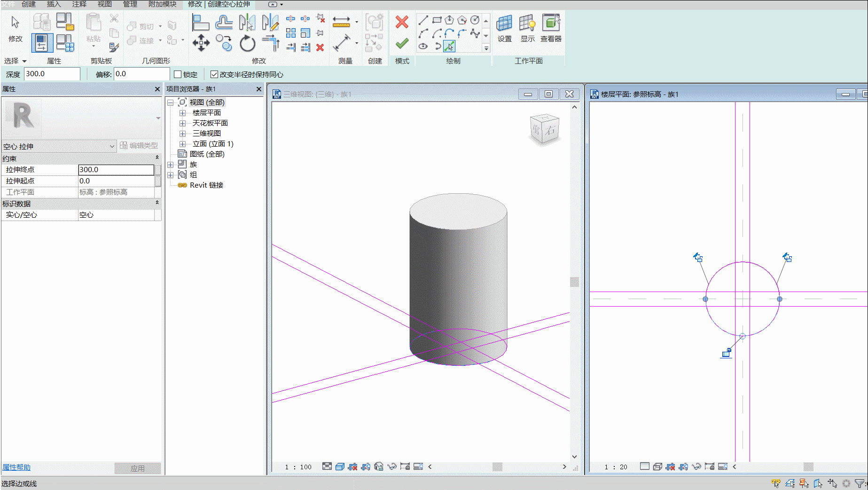Screen dimensions: 868x490
Task: Enable the 锁定 lock checkbox
Action: tap(178, 74)
